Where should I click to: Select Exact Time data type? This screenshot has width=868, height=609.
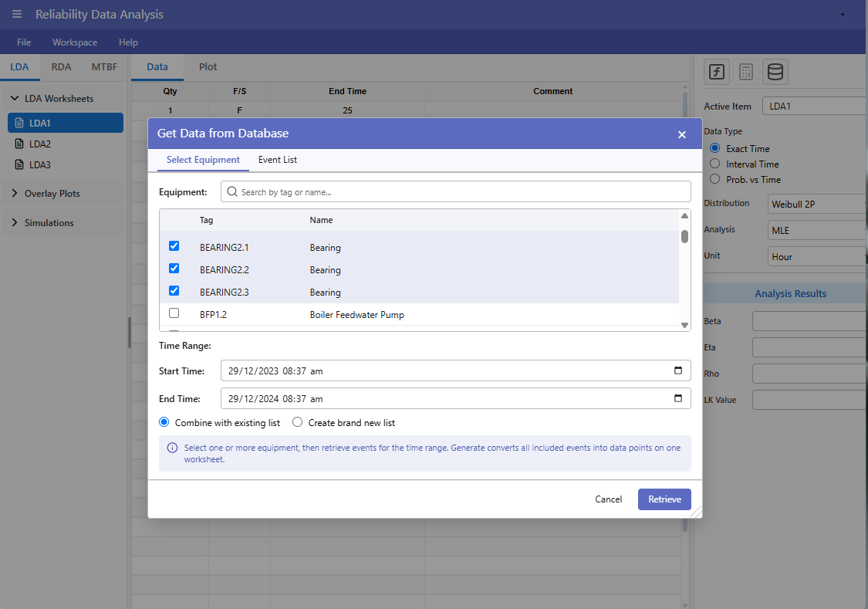[714, 148]
